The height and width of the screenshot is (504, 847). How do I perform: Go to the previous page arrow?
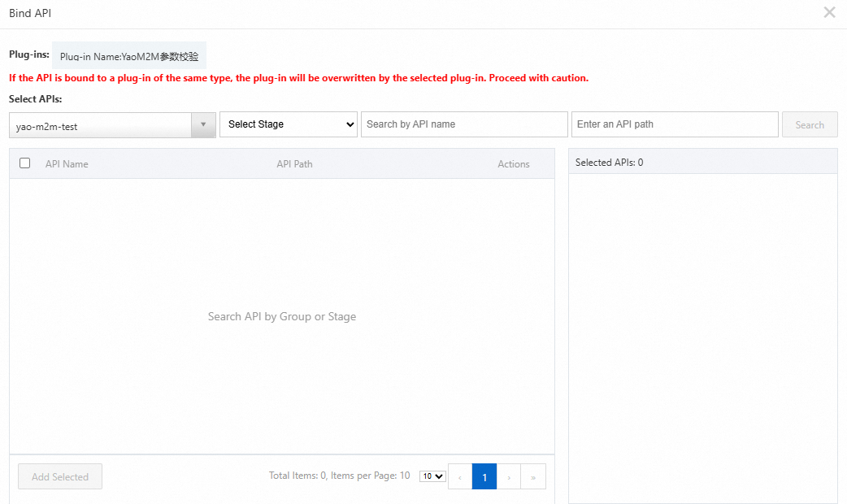point(460,477)
